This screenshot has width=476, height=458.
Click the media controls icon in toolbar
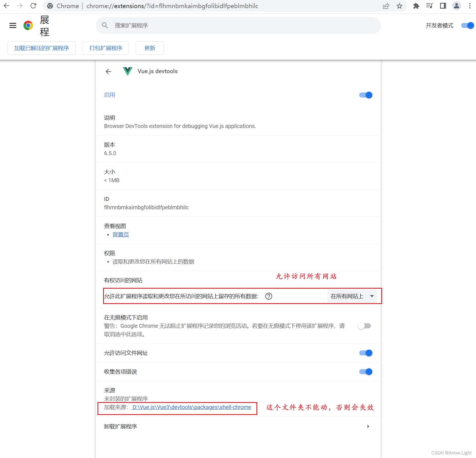tap(429, 6)
